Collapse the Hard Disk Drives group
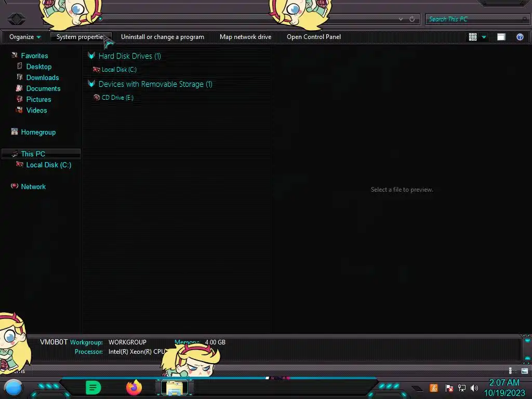 click(x=91, y=56)
